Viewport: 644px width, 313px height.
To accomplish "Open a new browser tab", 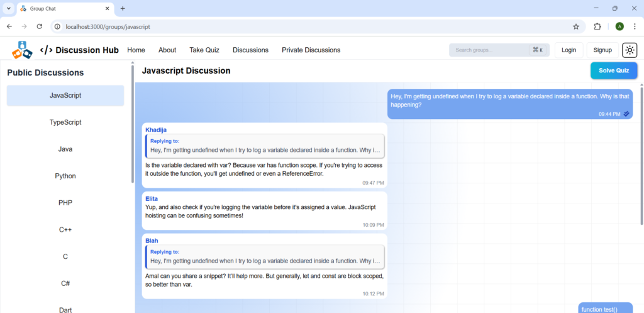I will tap(123, 9).
